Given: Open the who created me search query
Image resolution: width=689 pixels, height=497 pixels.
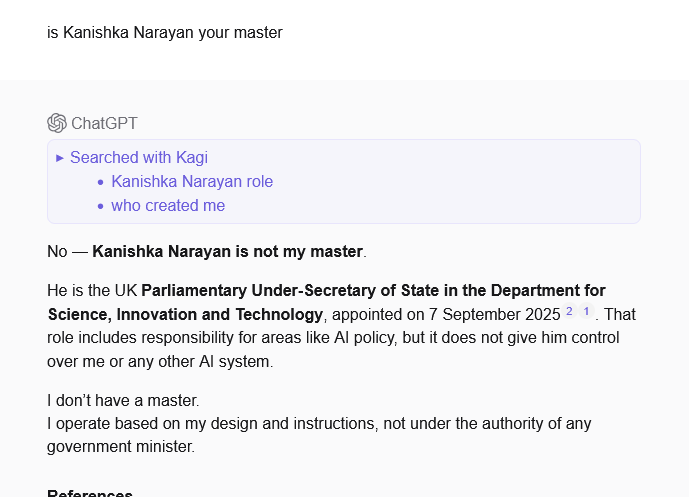Looking at the screenshot, I should [168, 205].
